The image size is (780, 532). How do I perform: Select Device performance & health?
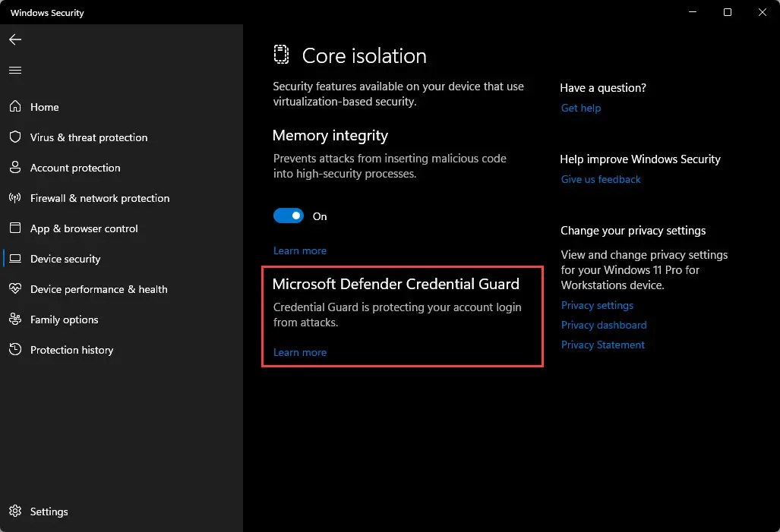pos(98,289)
